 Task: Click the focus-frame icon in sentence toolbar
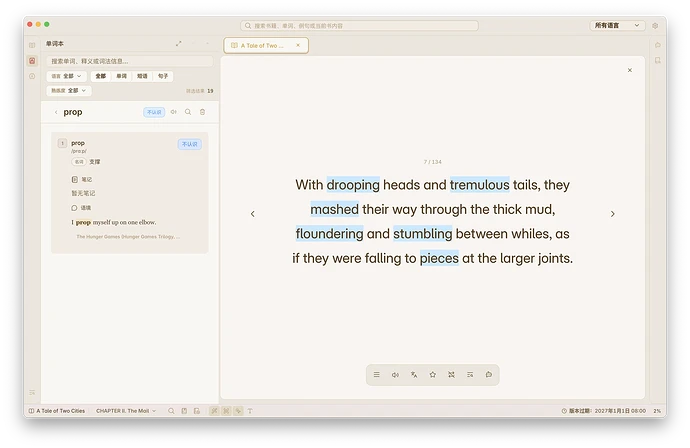451,375
